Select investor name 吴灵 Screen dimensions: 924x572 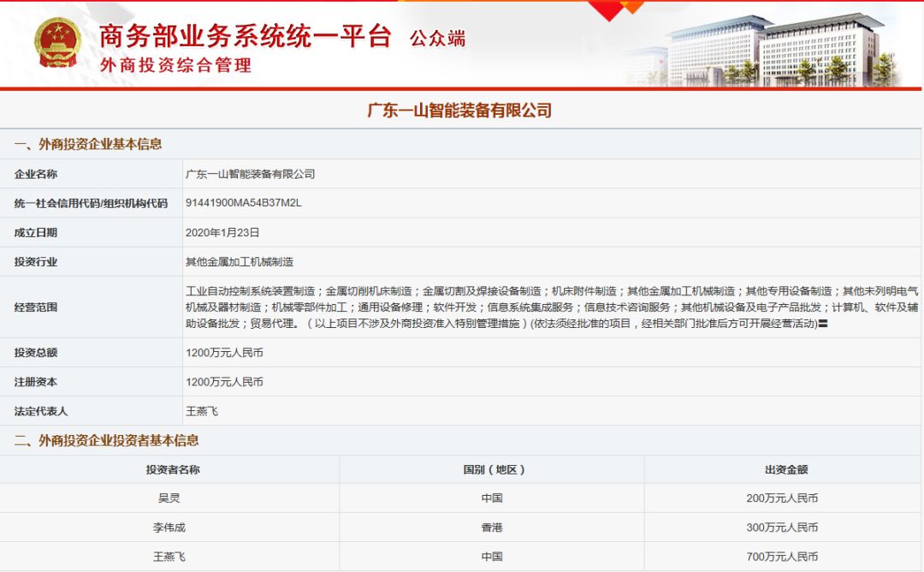pyautogui.click(x=169, y=498)
